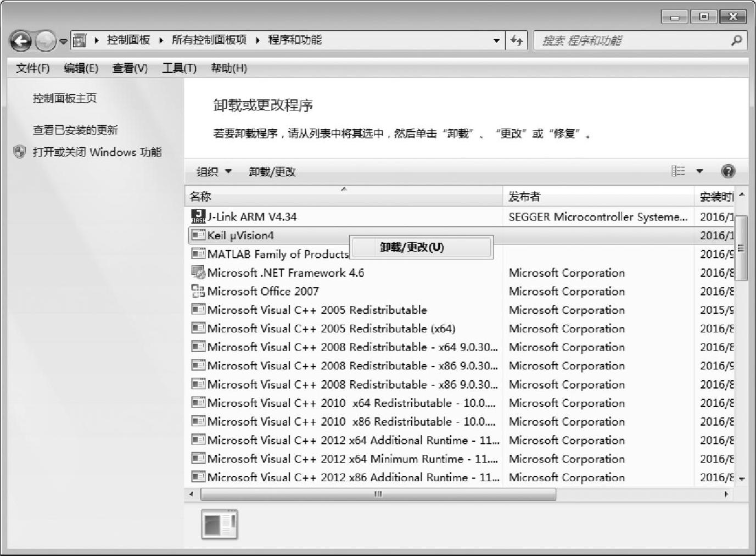Click the shield icon beside Windows 功能
Screen dimensions: 756x556
pos(20,152)
